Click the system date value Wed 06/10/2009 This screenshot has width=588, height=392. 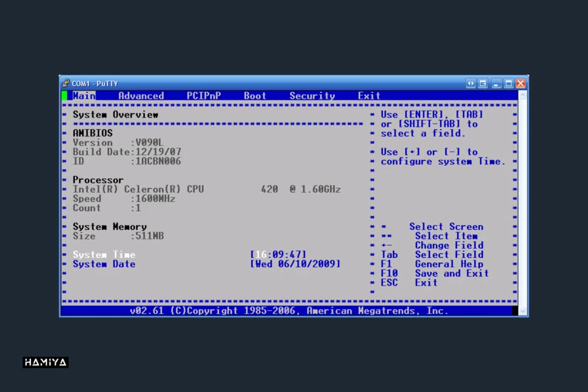(x=295, y=264)
